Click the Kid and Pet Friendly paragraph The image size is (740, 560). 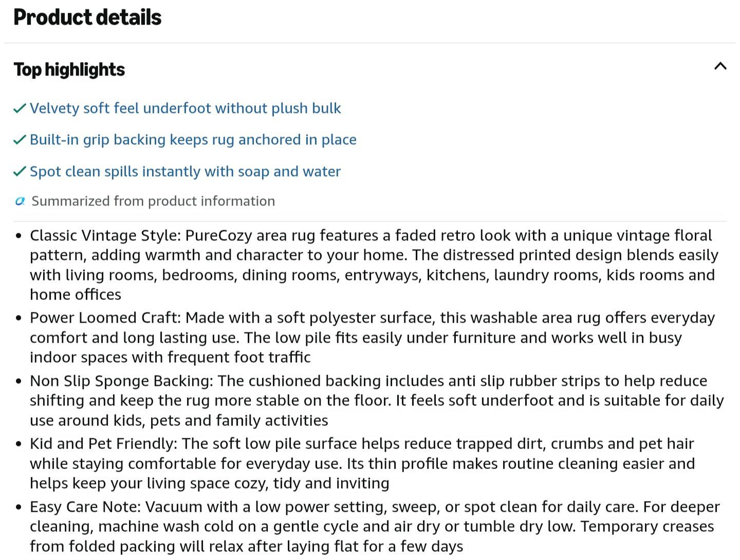pyautogui.click(x=362, y=463)
